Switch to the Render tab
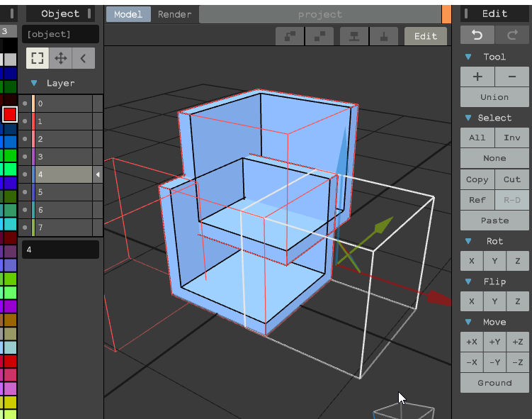Image resolution: width=532 pixels, height=419 pixels. click(174, 14)
